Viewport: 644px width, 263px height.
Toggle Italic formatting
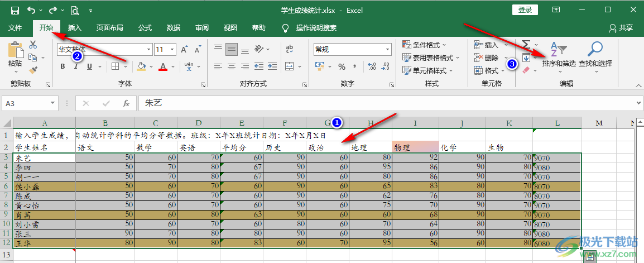pyautogui.click(x=76, y=67)
